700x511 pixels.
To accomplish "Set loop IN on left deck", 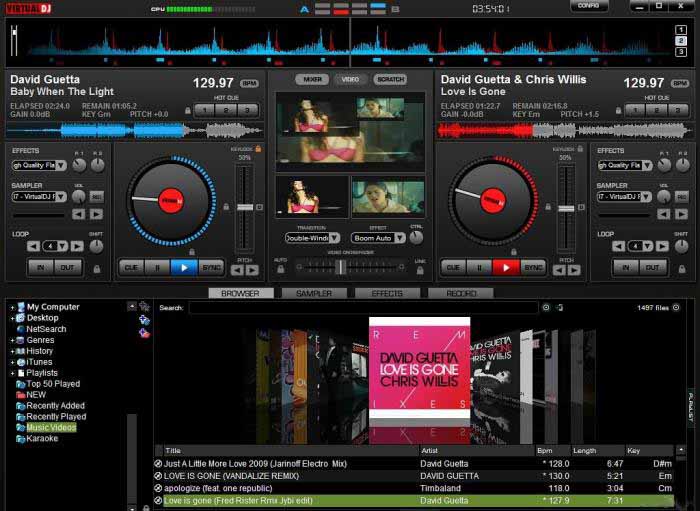I will pos(41,268).
